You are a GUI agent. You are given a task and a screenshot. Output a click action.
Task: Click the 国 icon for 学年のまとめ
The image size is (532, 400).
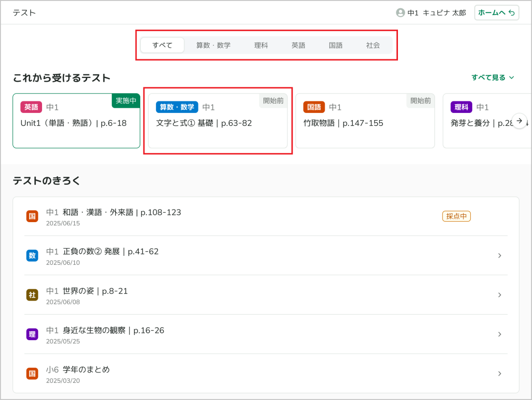[x=32, y=374]
